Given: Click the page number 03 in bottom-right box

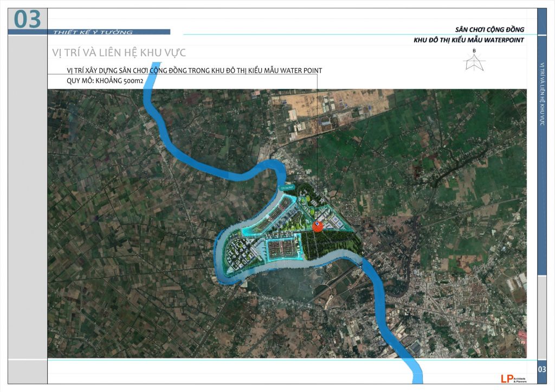Looking at the screenshot, I should (542, 370).
